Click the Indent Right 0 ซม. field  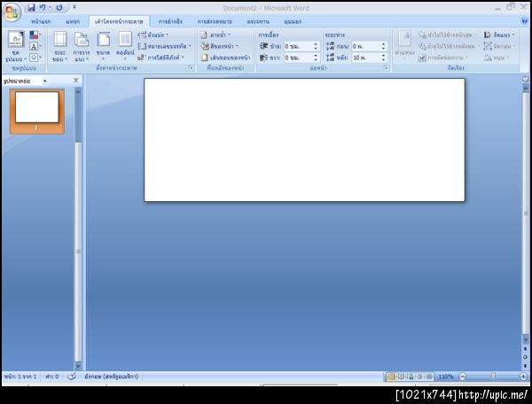301,58
